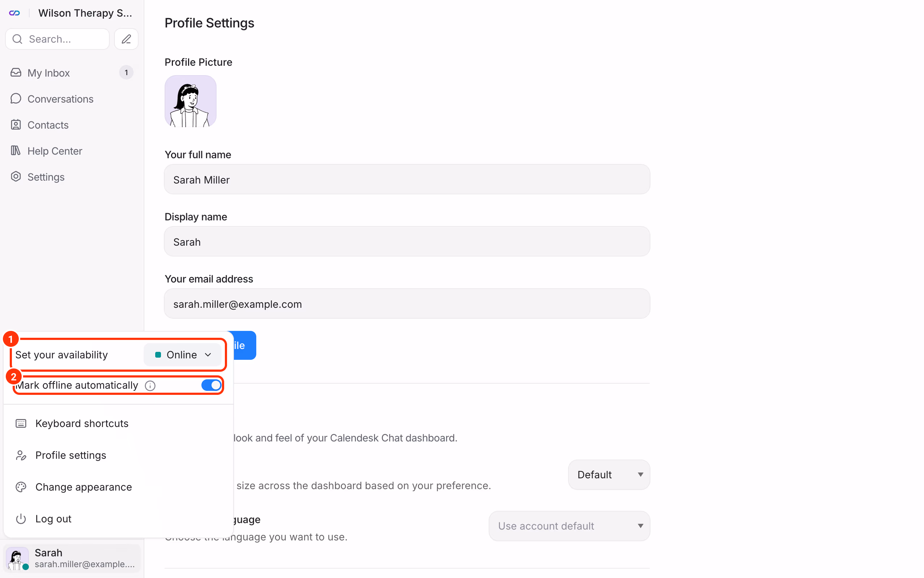
Task: Click the Your full name field
Action: point(407,179)
